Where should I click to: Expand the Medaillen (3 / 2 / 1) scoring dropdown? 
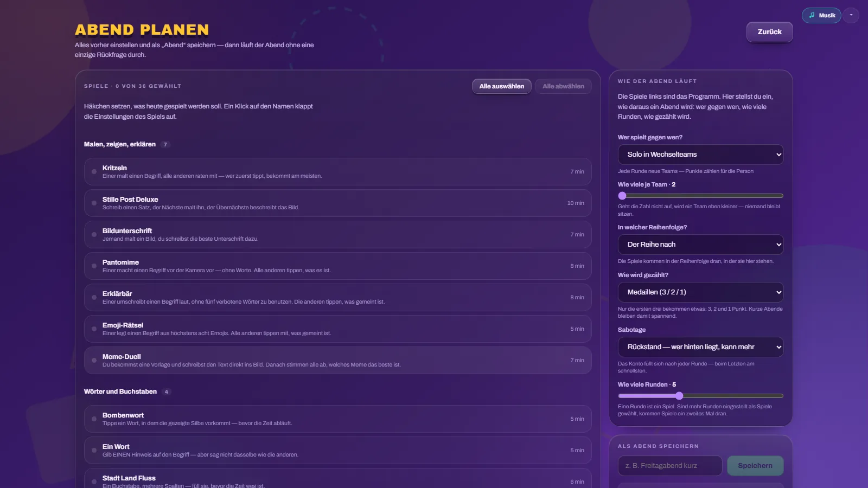(x=700, y=292)
